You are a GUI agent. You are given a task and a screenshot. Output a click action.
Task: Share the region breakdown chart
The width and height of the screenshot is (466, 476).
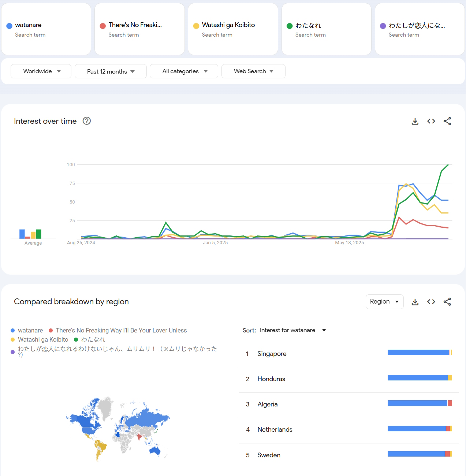click(x=447, y=302)
